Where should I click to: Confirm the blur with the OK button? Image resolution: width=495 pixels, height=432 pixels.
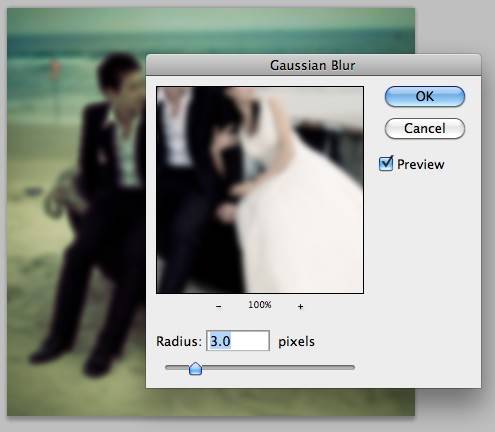point(425,97)
